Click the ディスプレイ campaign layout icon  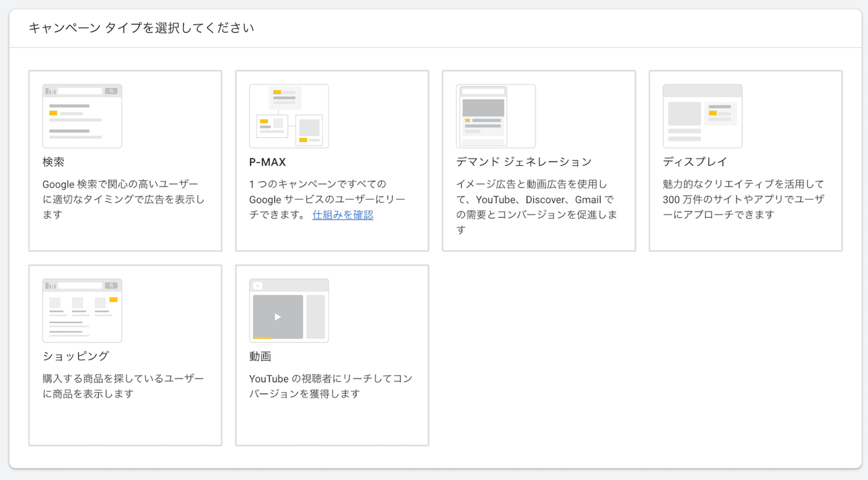point(702,116)
